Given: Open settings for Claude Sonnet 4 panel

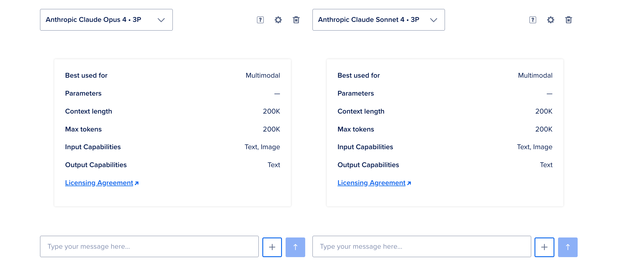Looking at the screenshot, I should click(550, 20).
